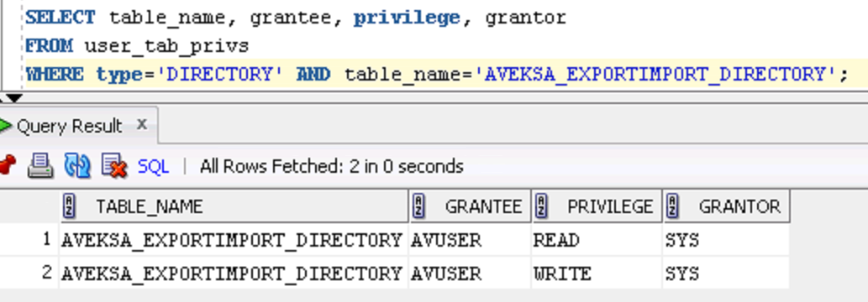Click the WRITE privilege cell

click(x=597, y=273)
